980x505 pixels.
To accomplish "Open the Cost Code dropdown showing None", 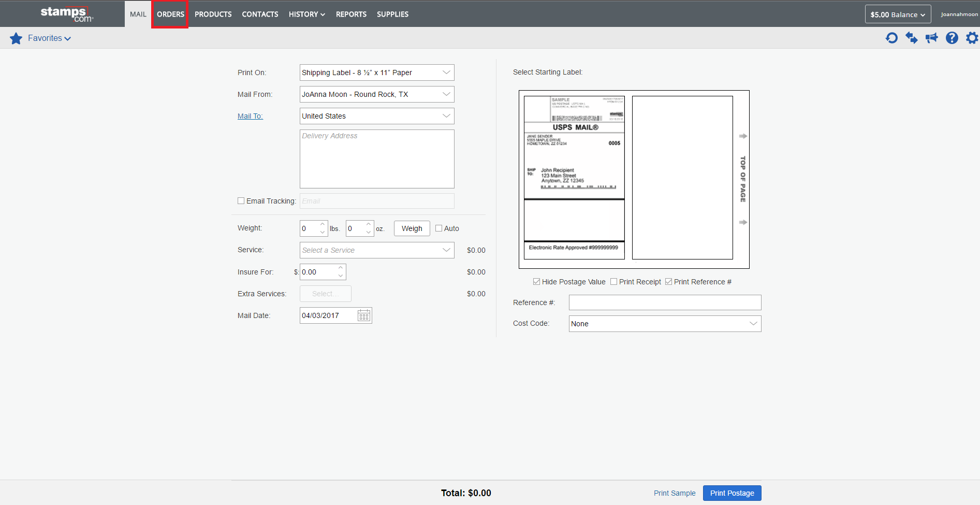I will (x=753, y=323).
